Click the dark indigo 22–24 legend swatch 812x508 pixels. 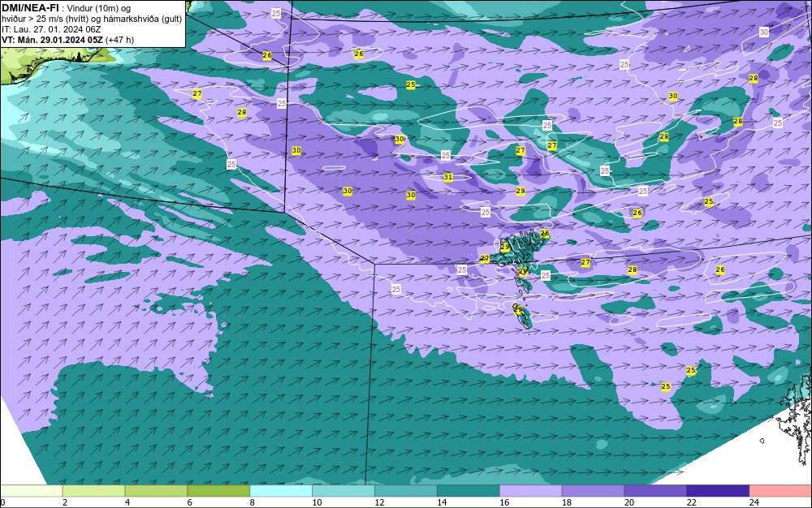tap(719, 491)
